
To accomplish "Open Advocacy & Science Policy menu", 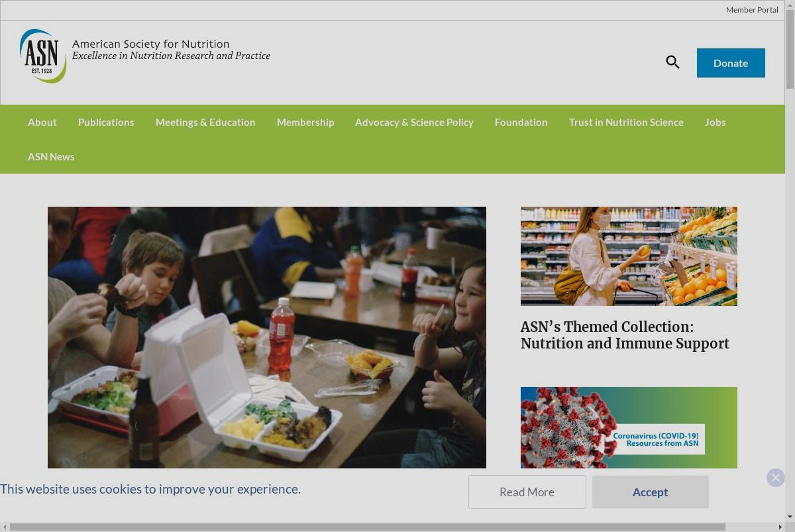I will point(414,122).
